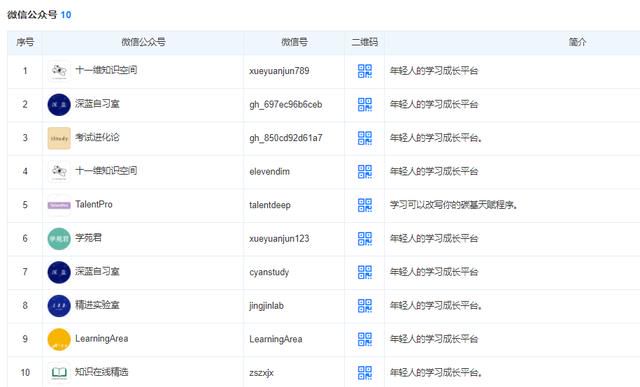Open QR code for xueyuanjun123
The image size is (640, 387).
[x=364, y=238]
